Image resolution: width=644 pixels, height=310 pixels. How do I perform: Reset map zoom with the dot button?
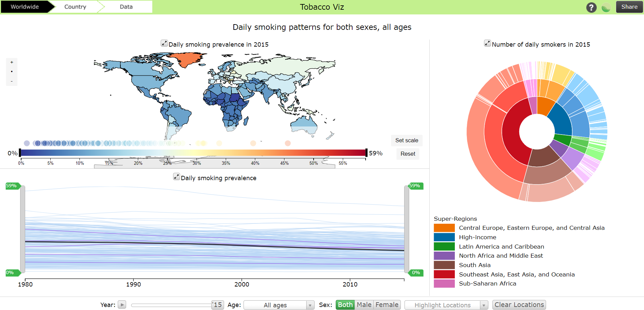click(x=12, y=71)
